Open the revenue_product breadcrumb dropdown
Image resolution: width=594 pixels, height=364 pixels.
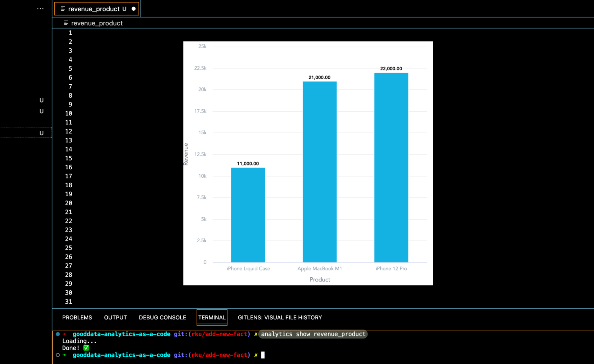click(97, 23)
